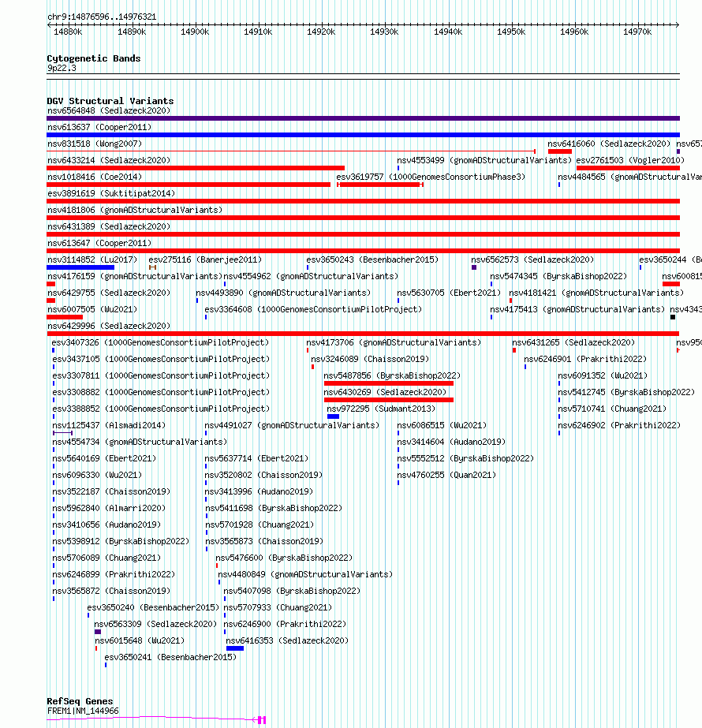Open nsv6429996 (Sedlazeck2020) variant

click(109, 326)
